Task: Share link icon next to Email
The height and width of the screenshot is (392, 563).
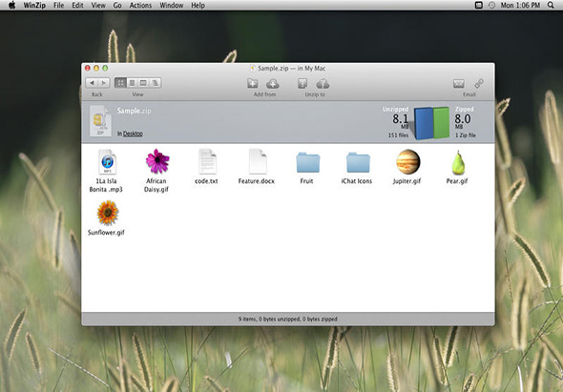Action: [479, 84]
